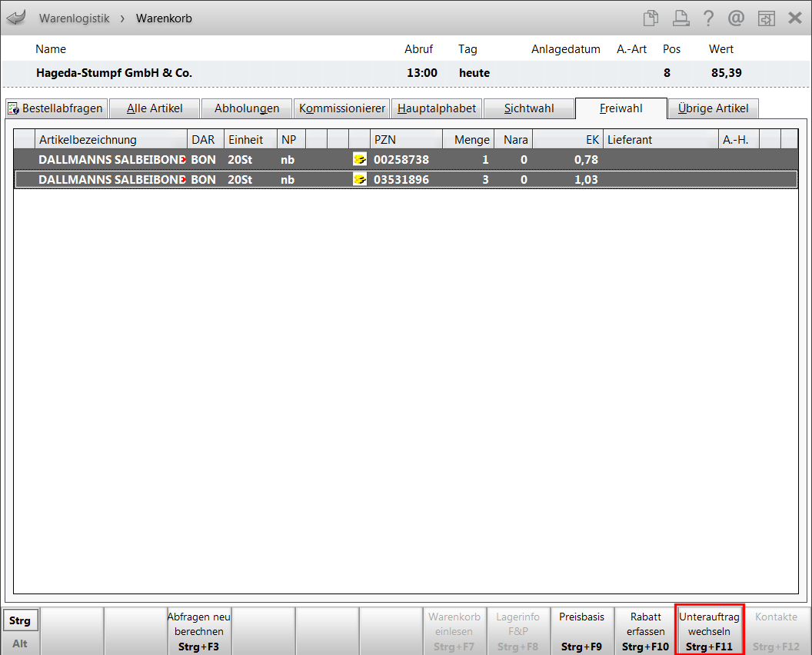
Task: Click Abruf time 13:00
Action: click(422, 72)
